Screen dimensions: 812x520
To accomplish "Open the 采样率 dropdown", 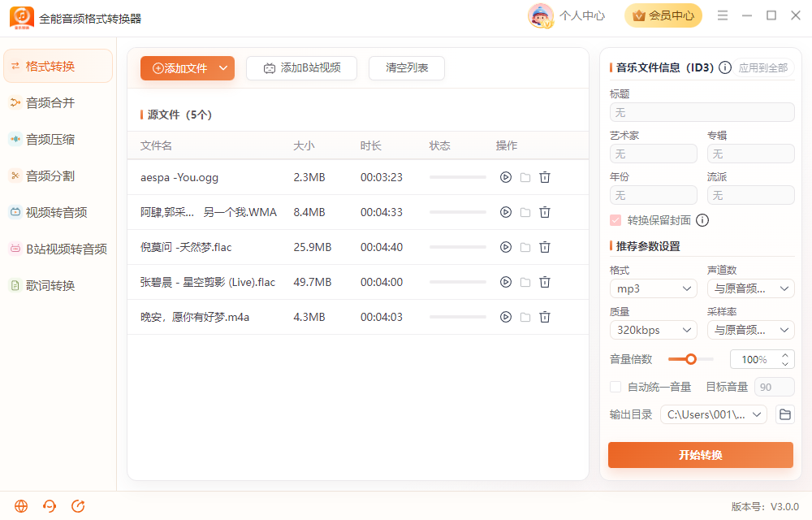I will pyautogui.click(x=750, y=330).
